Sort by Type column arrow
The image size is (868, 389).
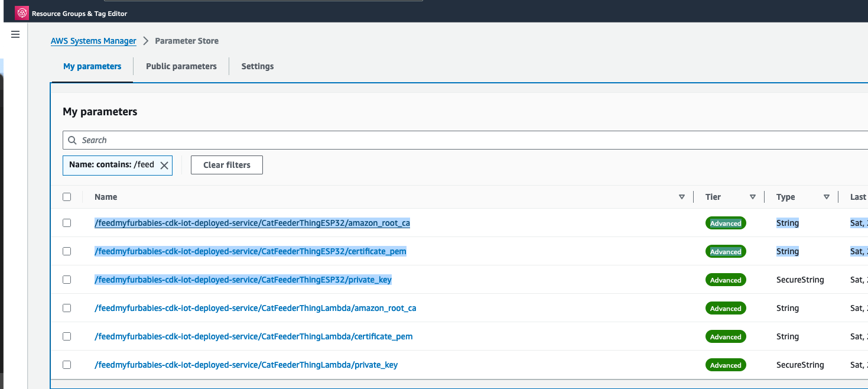[x=827, y=197]
